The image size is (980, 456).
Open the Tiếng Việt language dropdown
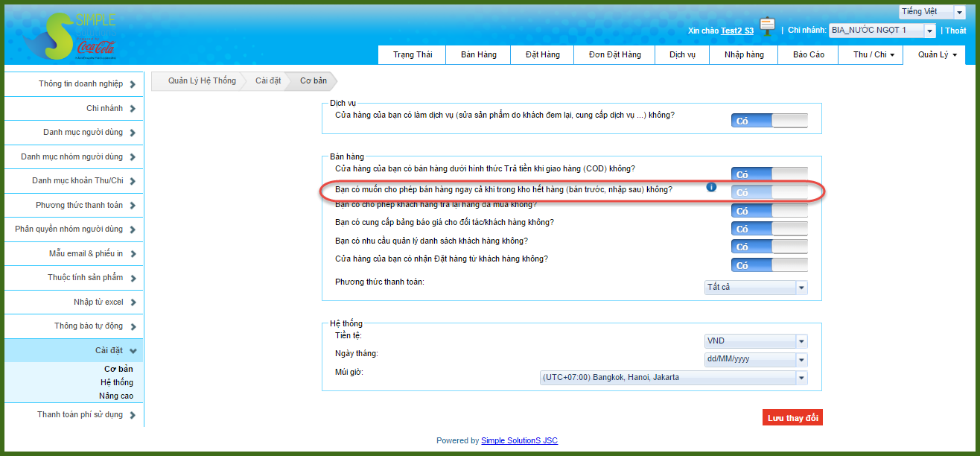(x=959, y=12)
